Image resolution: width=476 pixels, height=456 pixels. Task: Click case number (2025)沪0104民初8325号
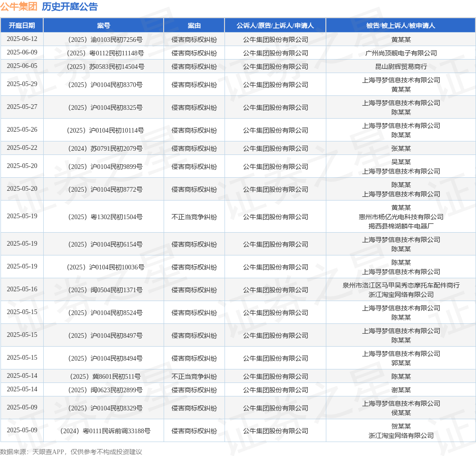click(x=105, y=107)
